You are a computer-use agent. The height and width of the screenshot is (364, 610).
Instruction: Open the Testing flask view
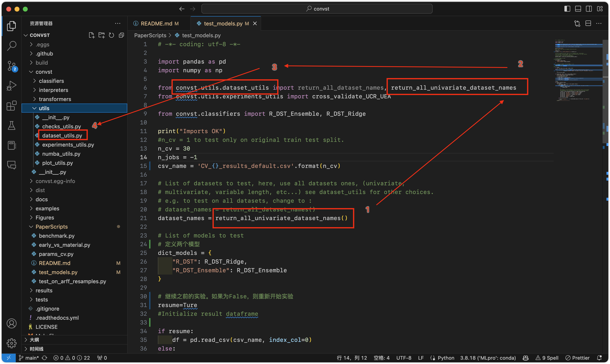tap(11, 125)
